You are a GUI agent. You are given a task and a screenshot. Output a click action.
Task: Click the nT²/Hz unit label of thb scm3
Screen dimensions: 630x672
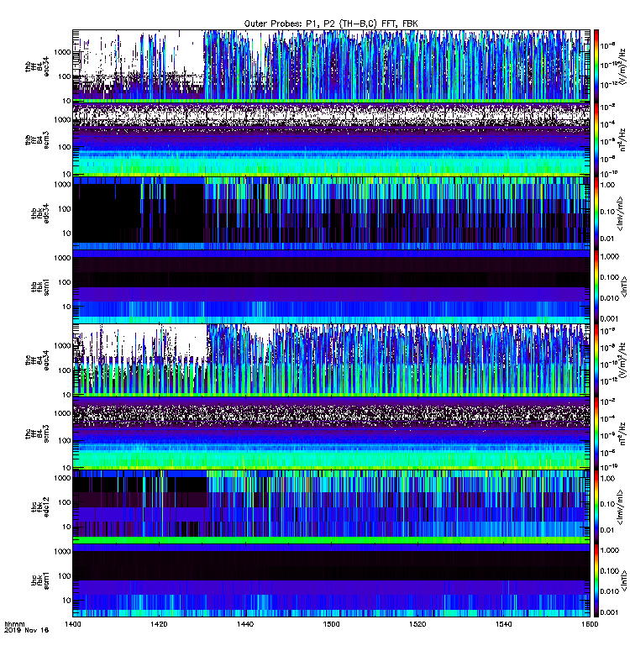tap(622, 140)
